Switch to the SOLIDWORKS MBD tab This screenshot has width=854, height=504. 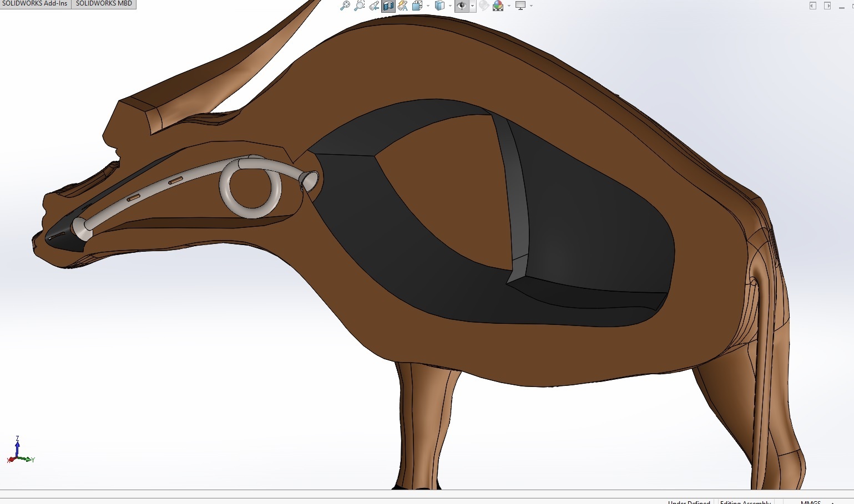[104, 4]
